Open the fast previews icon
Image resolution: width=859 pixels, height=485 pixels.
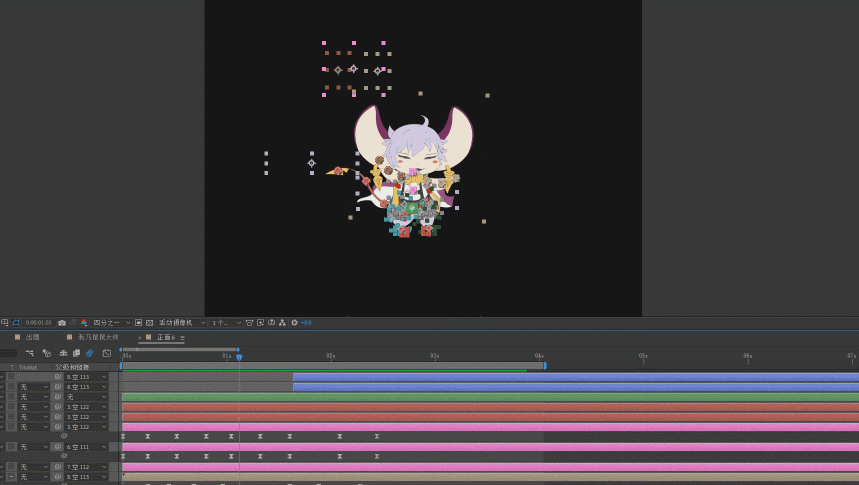[x=260, y=323]
